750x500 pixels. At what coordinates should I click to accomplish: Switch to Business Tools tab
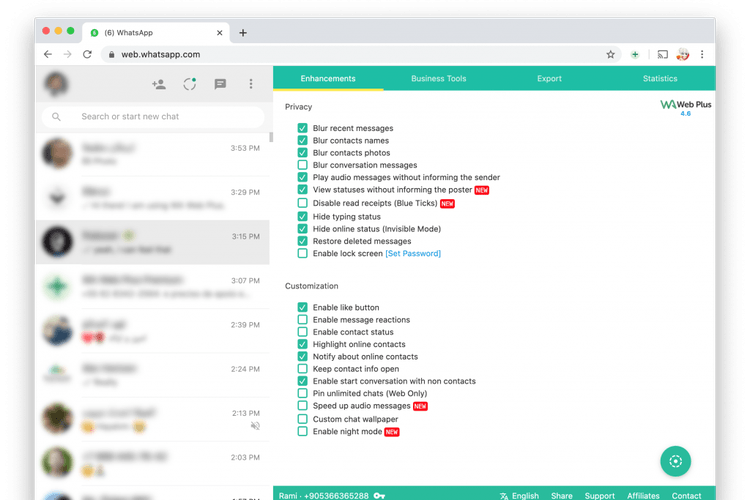439,78
